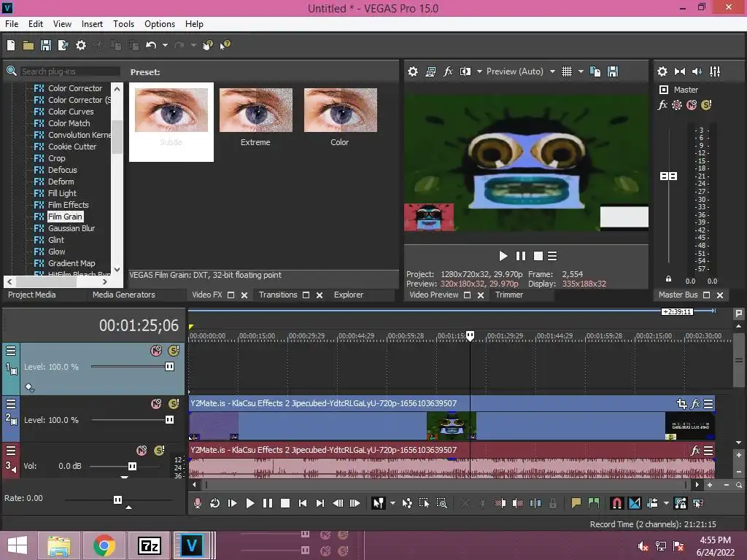
Task: Solo video track 1
Action: point(174,351)
